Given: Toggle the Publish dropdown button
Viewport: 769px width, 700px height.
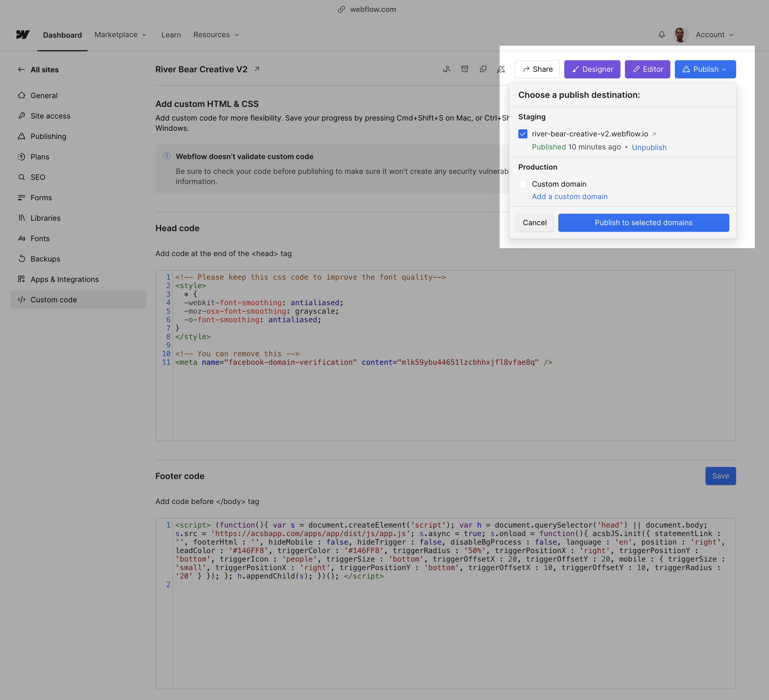Looking at the screenshot, I should click(705, 69).
